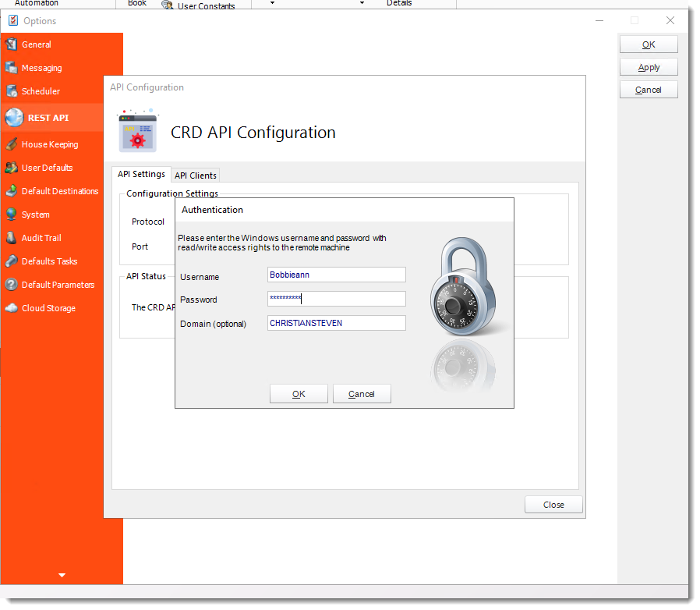
Task: Open the first toolbar dropdown arrow
Action: (x=271, y=3)
